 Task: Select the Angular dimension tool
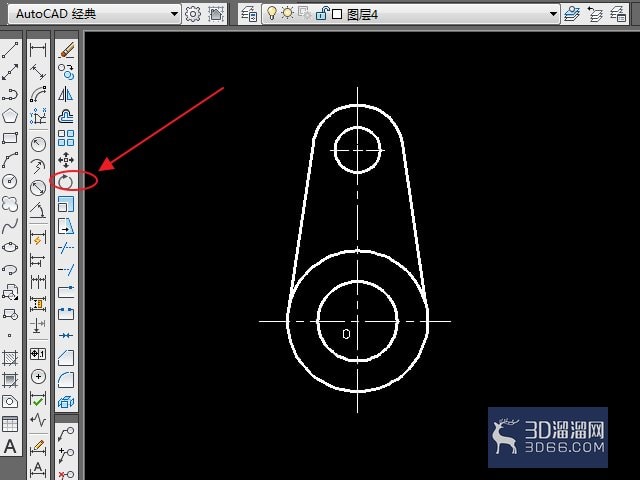click(38, 210)
